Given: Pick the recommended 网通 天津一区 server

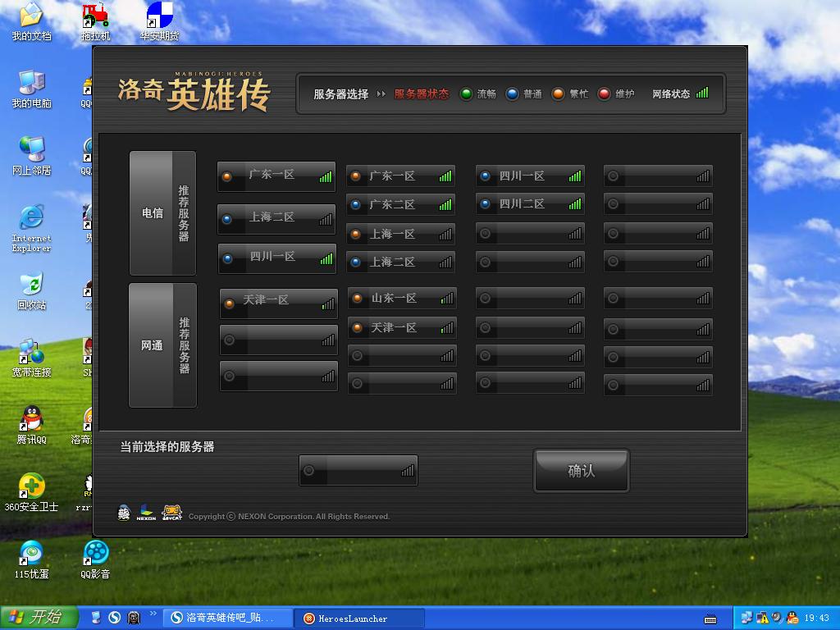Looking at the screenshot, I should pyautogui.click(x=279, y=304).
